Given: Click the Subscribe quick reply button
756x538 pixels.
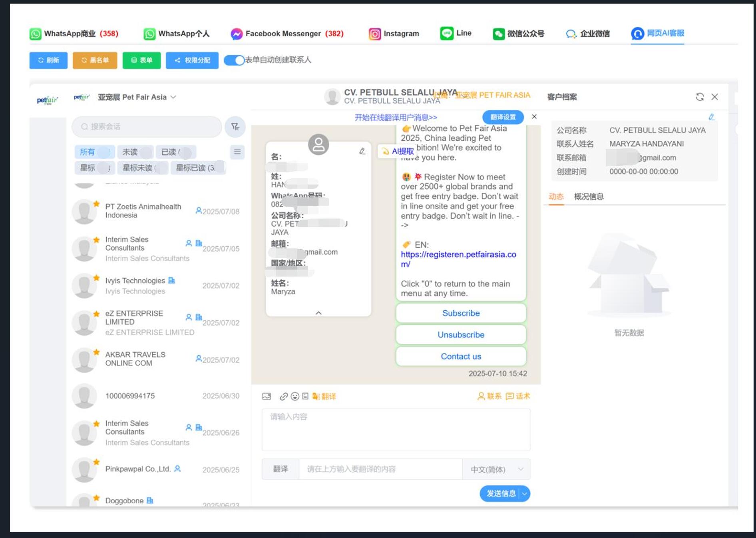Looking at the screenshot, I should [x=461, y=313].
